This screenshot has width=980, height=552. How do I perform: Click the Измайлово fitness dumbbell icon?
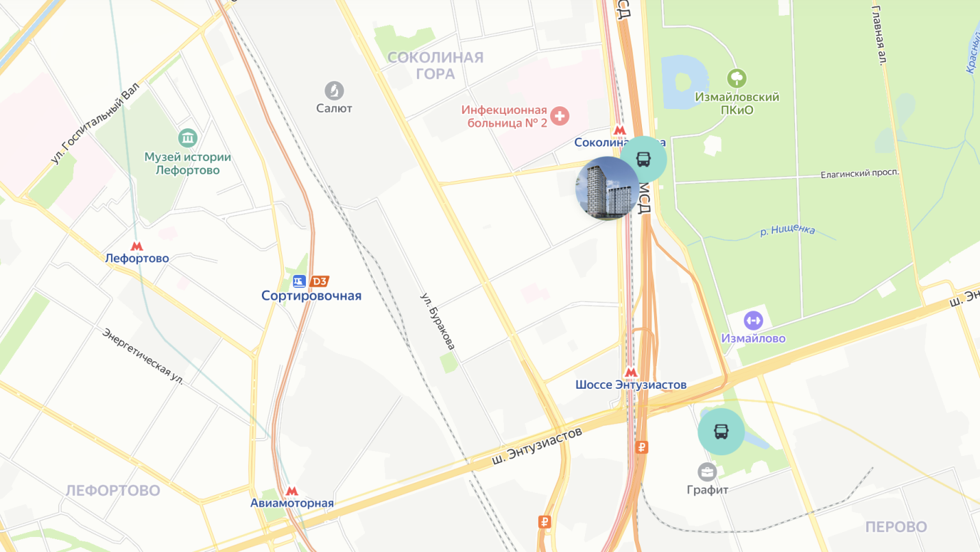pyautogui.click(x=753, y=320)
